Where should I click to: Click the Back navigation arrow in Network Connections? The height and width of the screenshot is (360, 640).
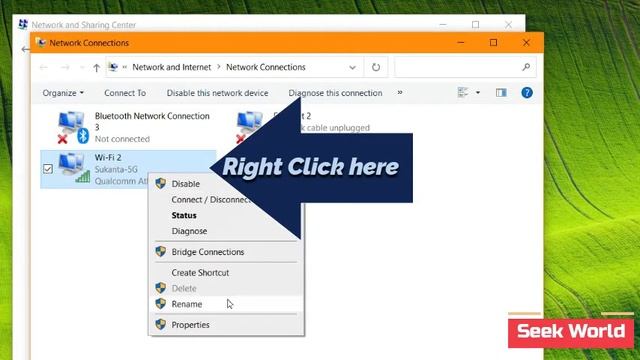(44, 67)
